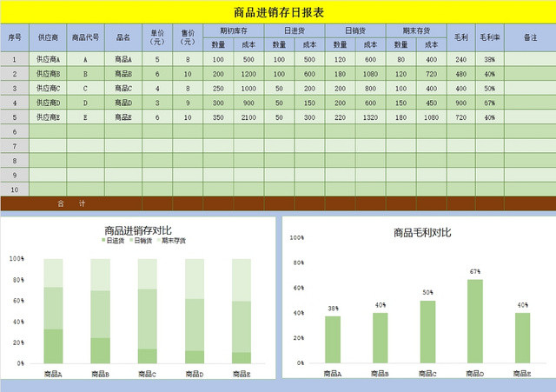Click the 67% data label above 商品D bar

pyautogui.click(x=475, y=272)
